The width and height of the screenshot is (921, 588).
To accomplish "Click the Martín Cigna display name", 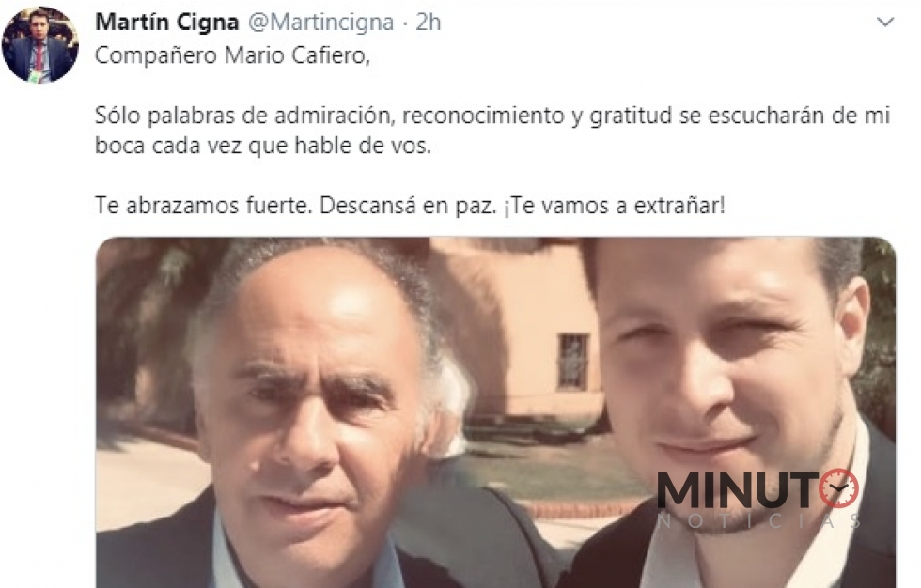I will point(167,23).
